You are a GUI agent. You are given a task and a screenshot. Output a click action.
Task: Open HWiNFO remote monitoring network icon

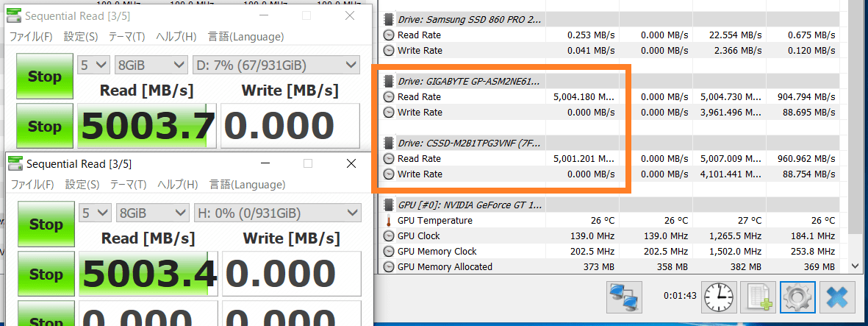624,298
